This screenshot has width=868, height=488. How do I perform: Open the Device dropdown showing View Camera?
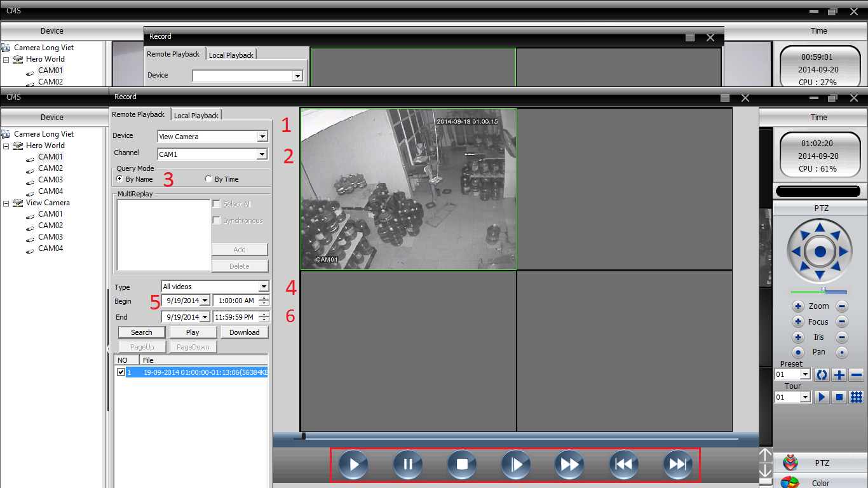pyautogui.click(x=262, y=137)
